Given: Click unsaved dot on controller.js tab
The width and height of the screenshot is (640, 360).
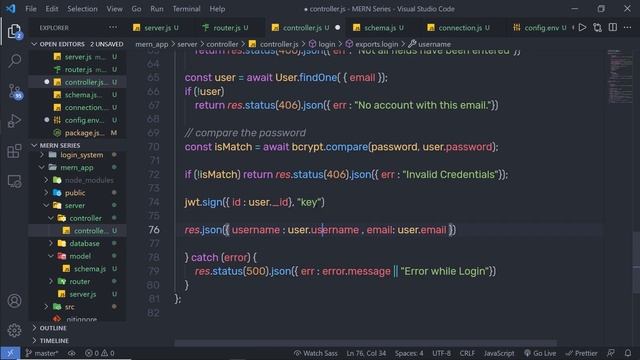Looking at the screenshot, I should click(338, 28).
